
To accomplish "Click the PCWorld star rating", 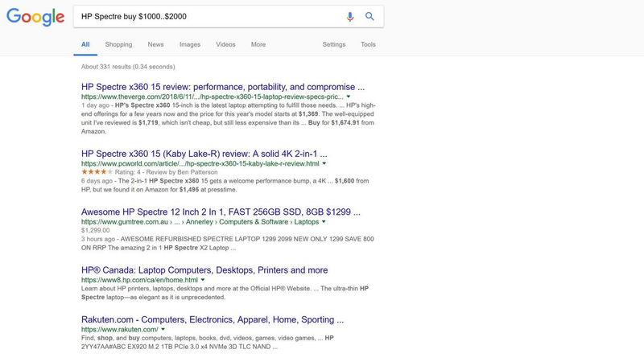I will [x=97, y=172].
